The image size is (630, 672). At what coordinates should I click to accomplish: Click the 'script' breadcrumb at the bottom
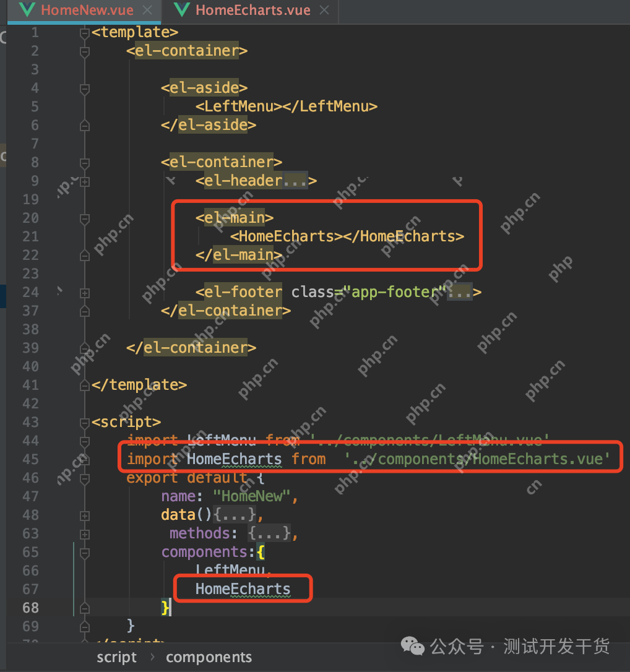[x=116, y=657]
